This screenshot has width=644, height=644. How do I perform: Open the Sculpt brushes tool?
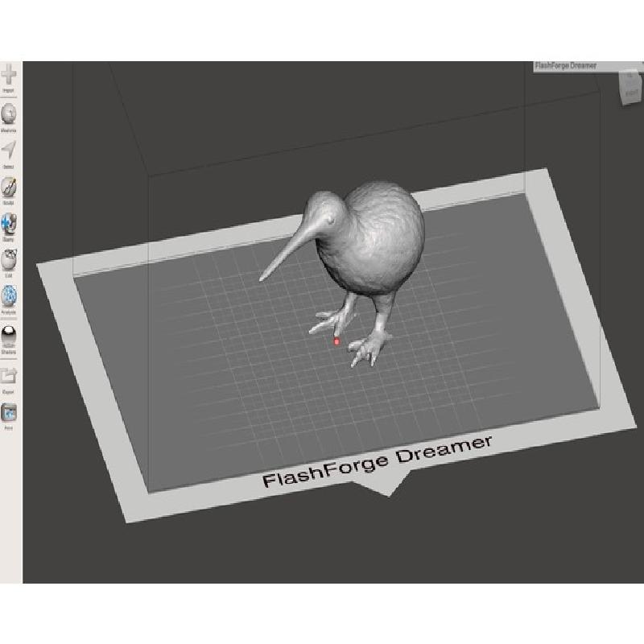pyautogui.click(x=9, y=191)
